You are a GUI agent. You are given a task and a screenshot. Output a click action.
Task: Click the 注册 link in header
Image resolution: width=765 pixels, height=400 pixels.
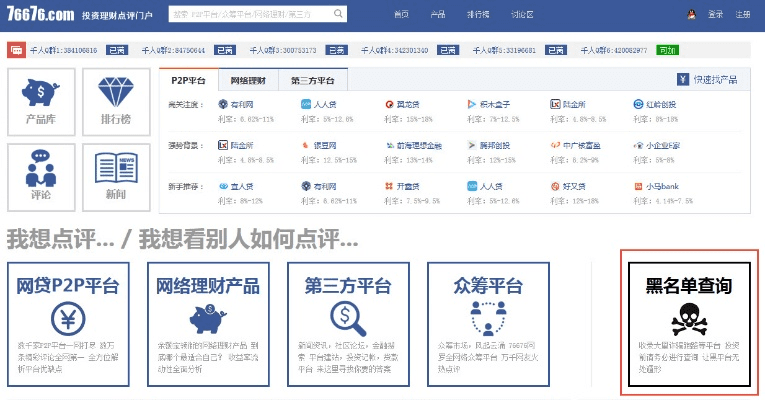742,15
